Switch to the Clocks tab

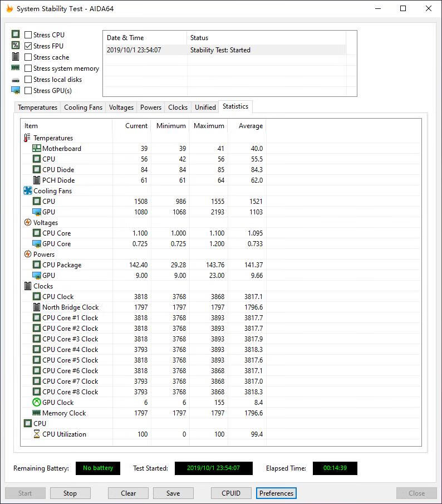[x=178, y=107]
